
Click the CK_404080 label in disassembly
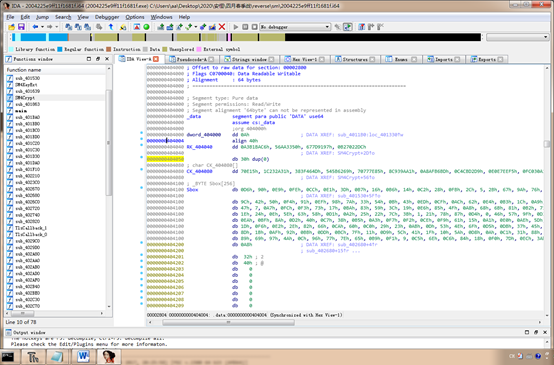tap(199, 171)
